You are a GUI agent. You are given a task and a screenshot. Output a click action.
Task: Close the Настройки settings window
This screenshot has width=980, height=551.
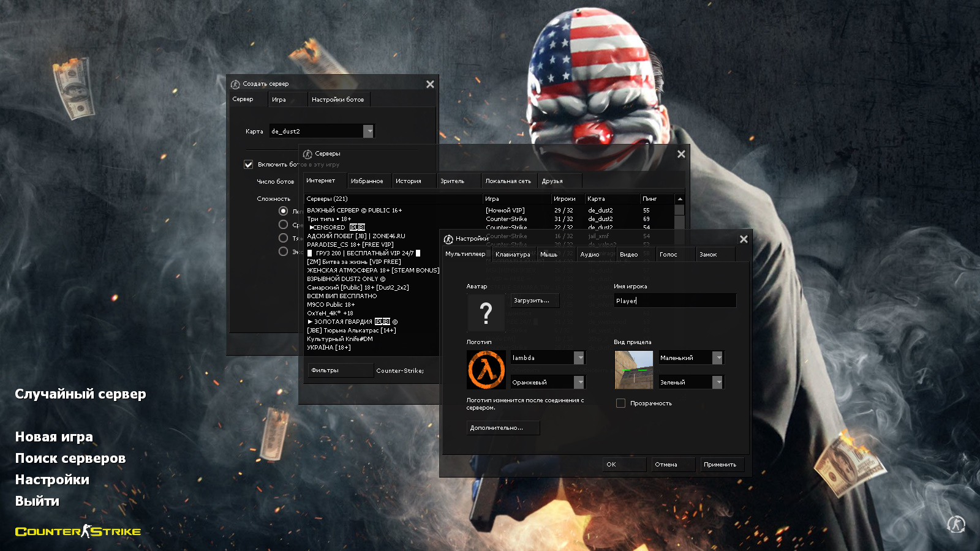point(744,239)
